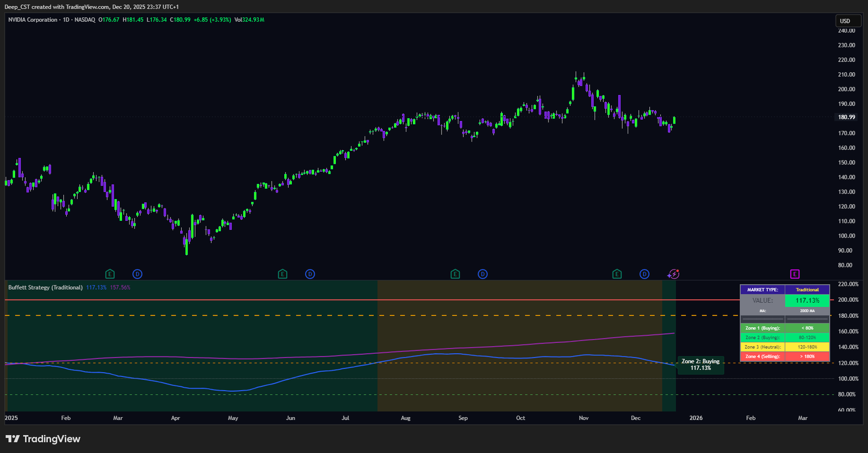Click the NVIDIA Corporation symbol title
The height and width of the screenshot is (453, 868).
[33, 20]
